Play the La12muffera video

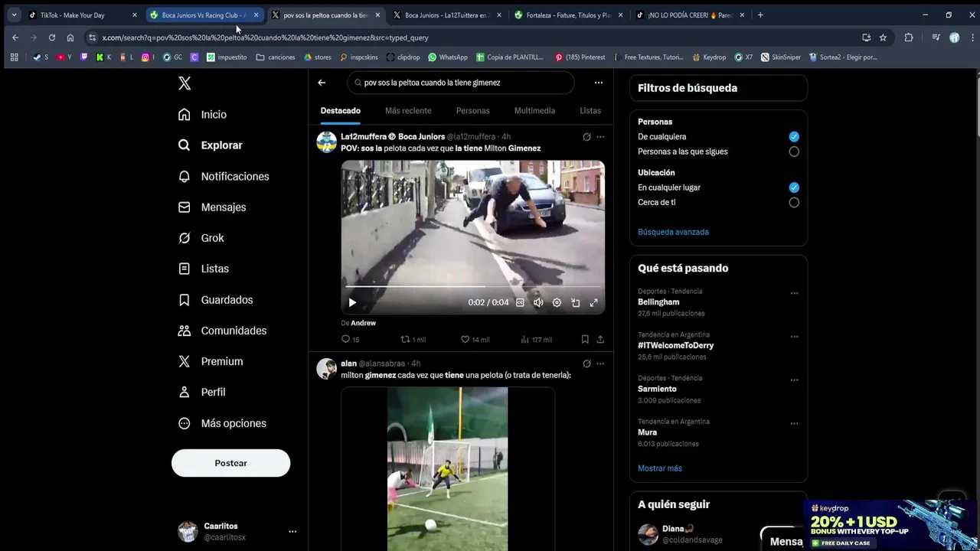pos(352,302)
